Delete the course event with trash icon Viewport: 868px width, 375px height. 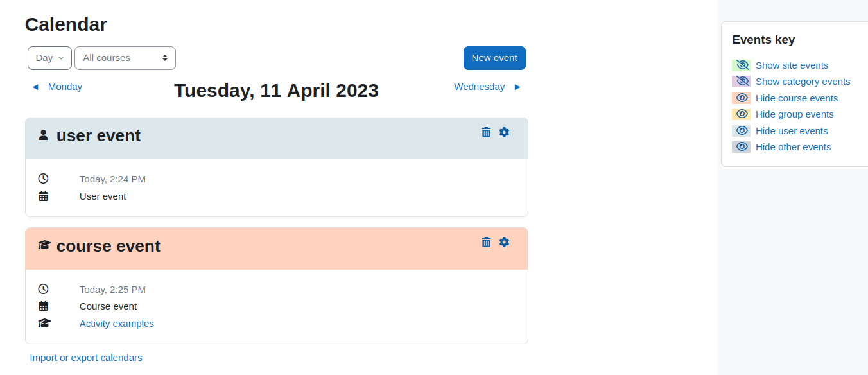(x=486, y=242)
